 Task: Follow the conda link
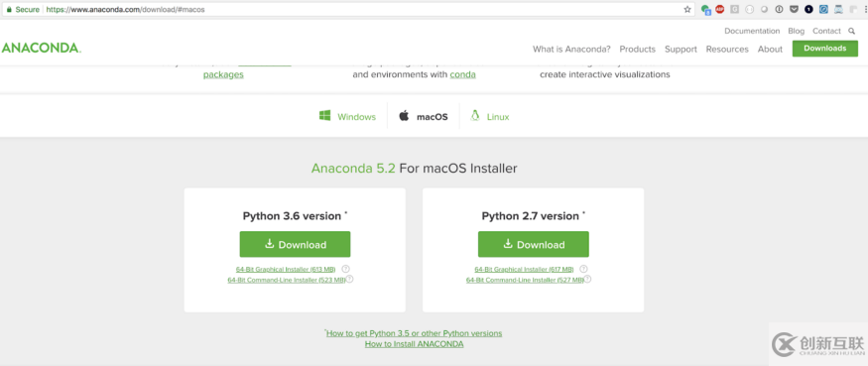463,74
